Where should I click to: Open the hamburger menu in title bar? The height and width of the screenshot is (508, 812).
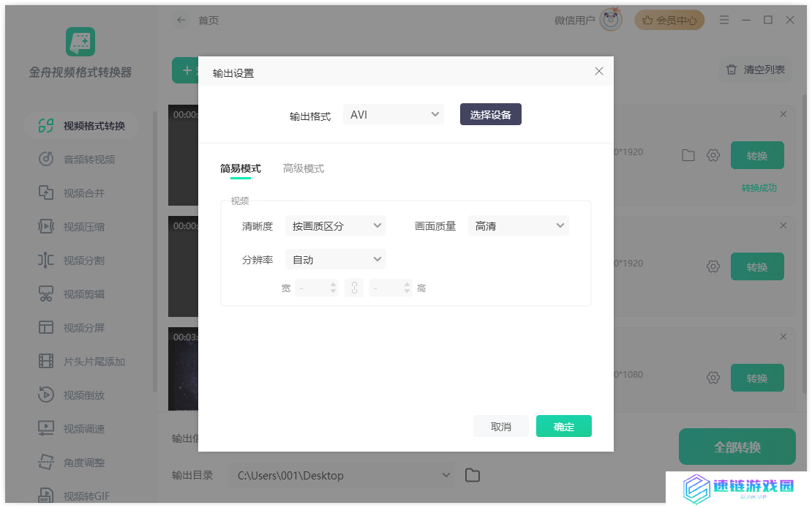tap(724, 20)
